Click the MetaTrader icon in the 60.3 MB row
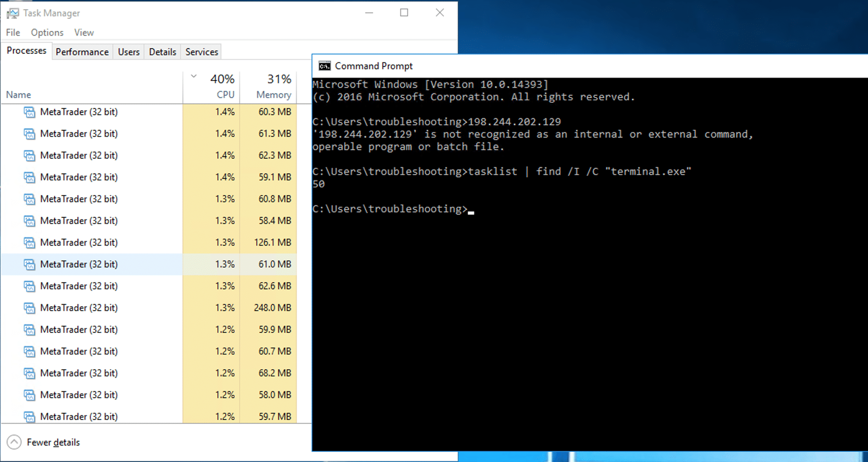 [x=29, y=112]
